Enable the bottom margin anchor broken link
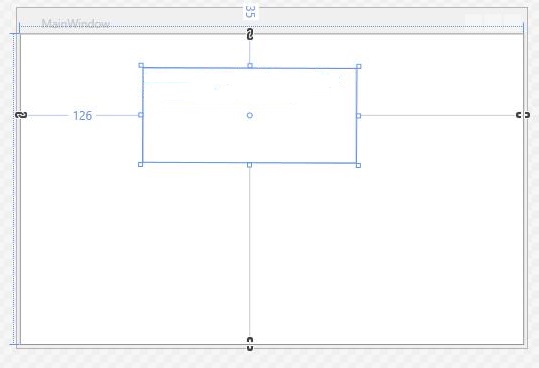 pyautogui.click(x=250, y=344)
